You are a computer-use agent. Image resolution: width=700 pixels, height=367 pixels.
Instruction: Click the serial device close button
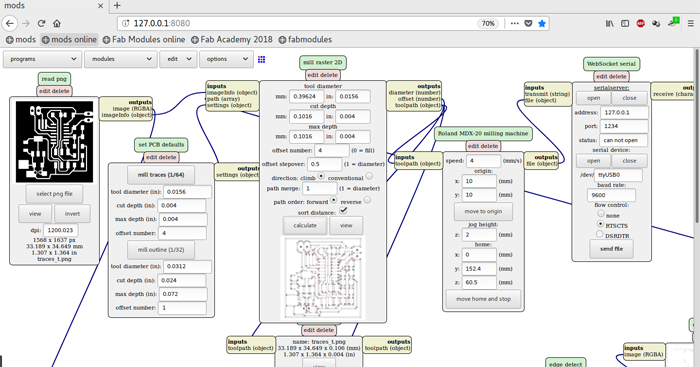coord(629,161)
